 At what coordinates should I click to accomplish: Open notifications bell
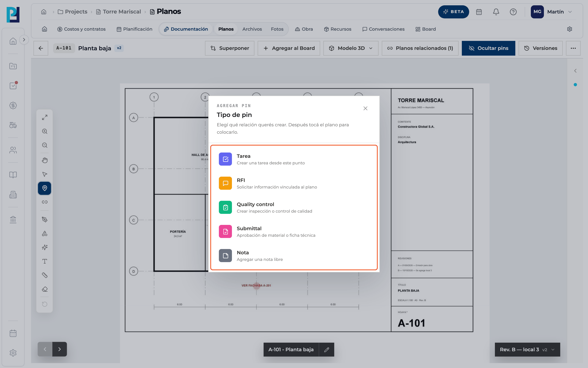496,12
